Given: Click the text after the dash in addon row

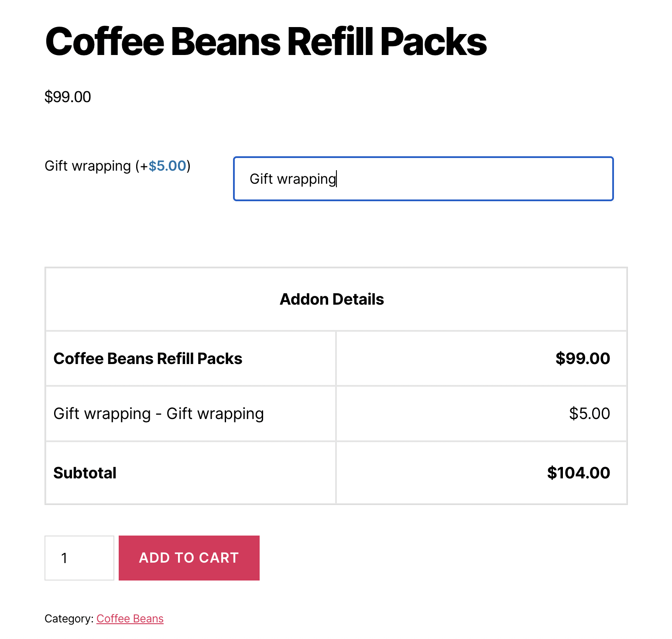Looking at the screenshot, I should [x=215, y=414].
